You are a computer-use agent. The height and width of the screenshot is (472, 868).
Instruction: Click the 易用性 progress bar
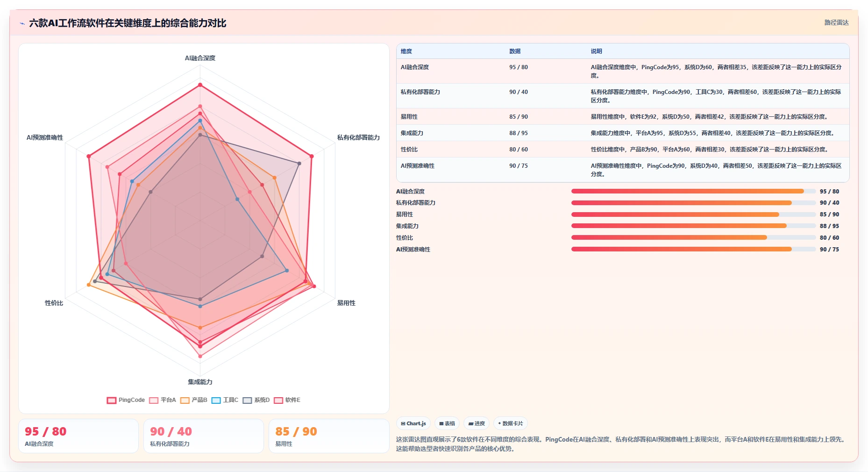693,215
